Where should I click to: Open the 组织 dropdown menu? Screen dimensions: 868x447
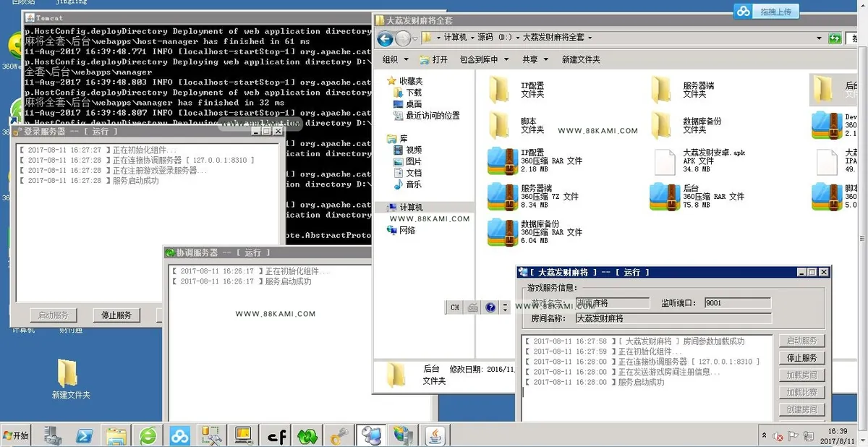(395, 59)
